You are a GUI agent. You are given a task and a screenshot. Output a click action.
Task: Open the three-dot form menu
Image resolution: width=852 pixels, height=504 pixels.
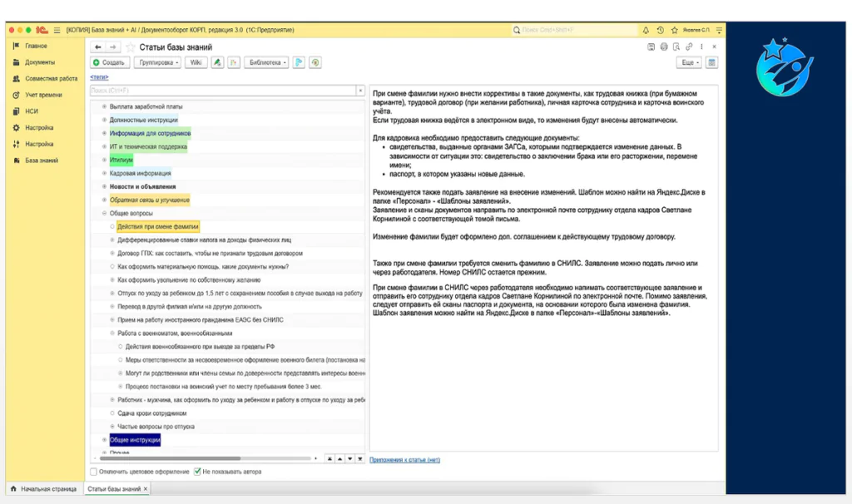(701, 47)
